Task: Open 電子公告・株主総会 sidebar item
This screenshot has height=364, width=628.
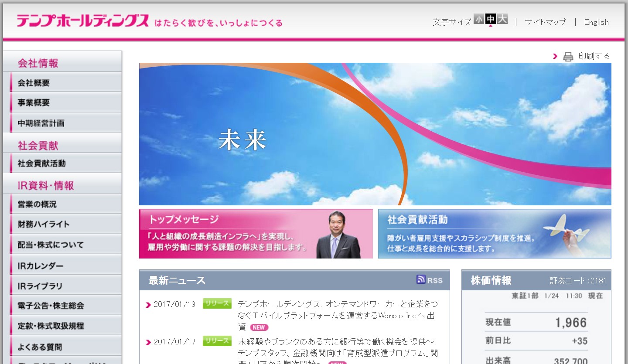Action: click(x=65, y=306)
